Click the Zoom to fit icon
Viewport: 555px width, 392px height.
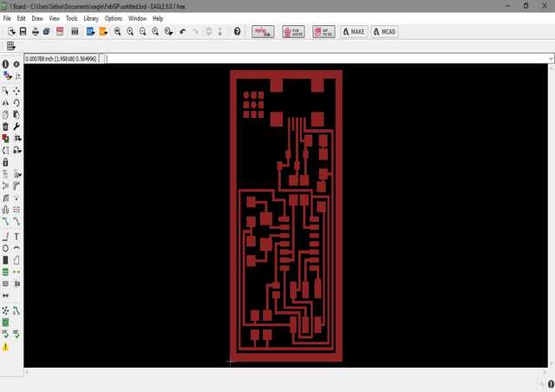118,31
